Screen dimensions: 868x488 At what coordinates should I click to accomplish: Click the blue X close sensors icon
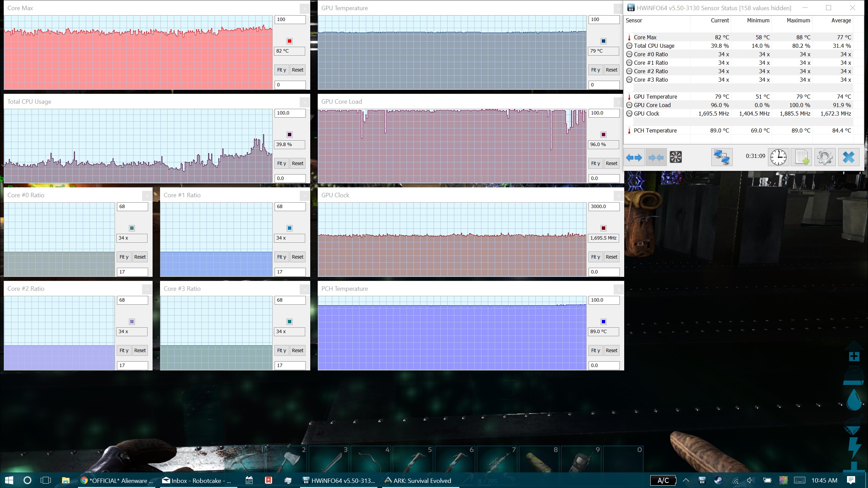pyautogui.click(x=848, y=157)
